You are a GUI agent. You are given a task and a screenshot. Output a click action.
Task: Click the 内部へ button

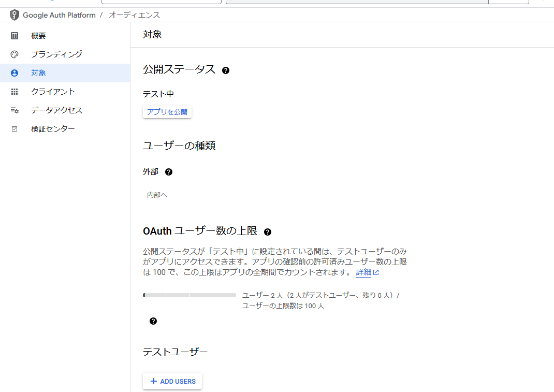point(157,195)
